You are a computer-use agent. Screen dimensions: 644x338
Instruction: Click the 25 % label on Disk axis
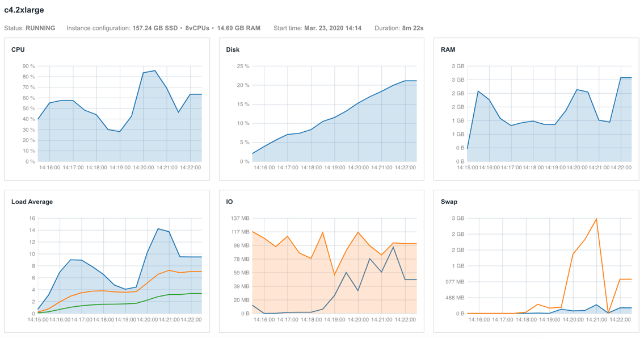click(x=243, y=66)
